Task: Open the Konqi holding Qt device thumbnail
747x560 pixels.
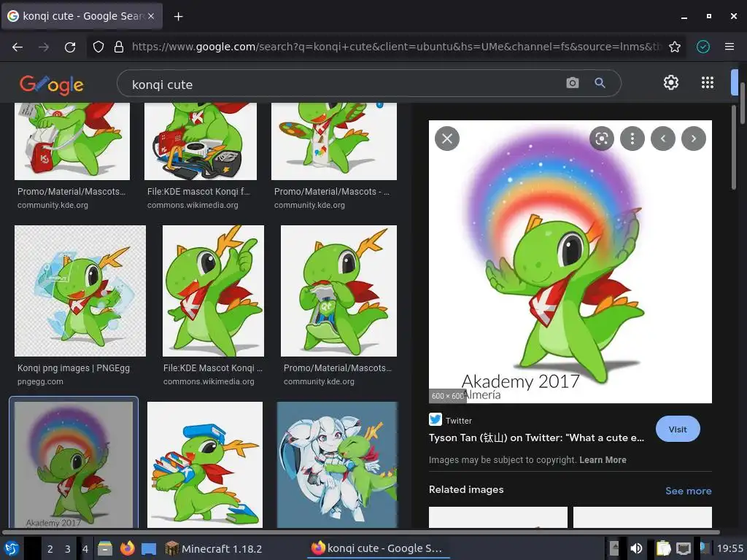Action: (x=338, y=291)
